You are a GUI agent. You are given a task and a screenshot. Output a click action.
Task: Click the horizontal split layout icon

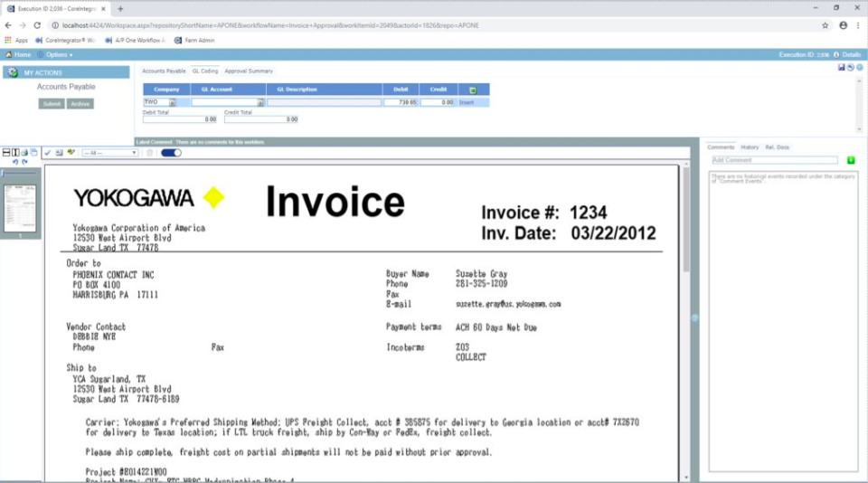6,152
